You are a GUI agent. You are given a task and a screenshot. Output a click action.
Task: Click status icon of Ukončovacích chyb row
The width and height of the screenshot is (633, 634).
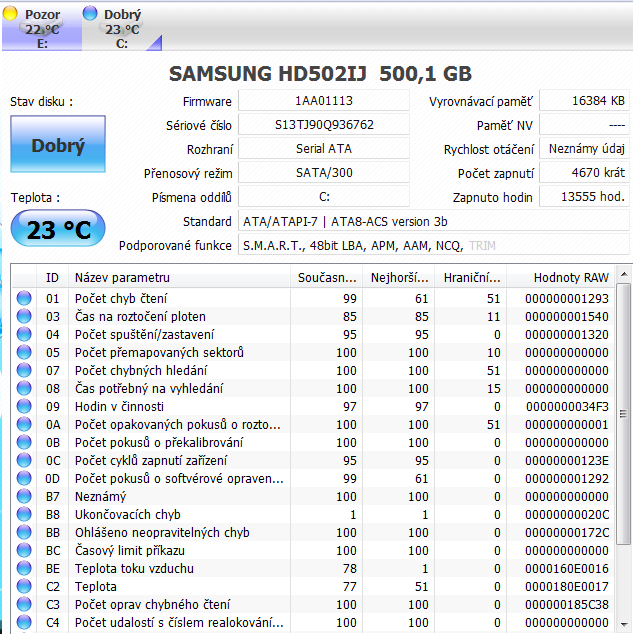24,514
